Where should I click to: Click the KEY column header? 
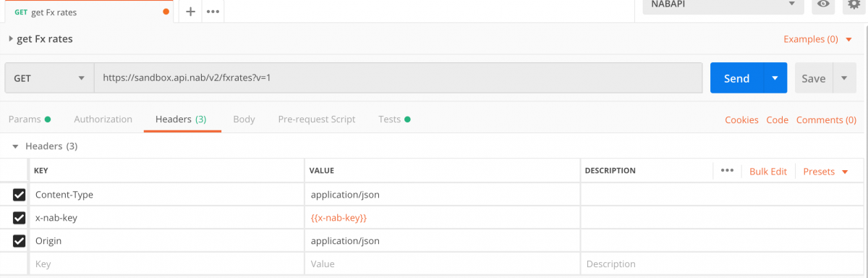point(41,171)
